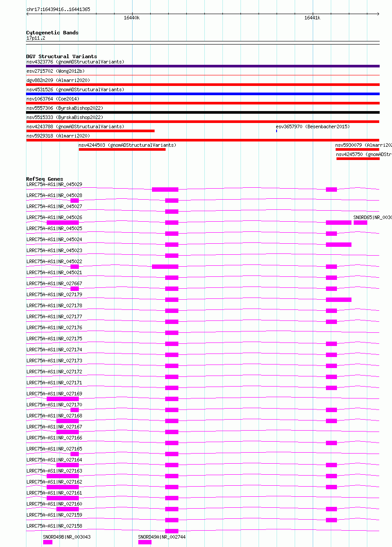Open the RefSeq Genes track title
This screenshot has height=547, width=392.
pyautogui.click(x=44, y=179)
